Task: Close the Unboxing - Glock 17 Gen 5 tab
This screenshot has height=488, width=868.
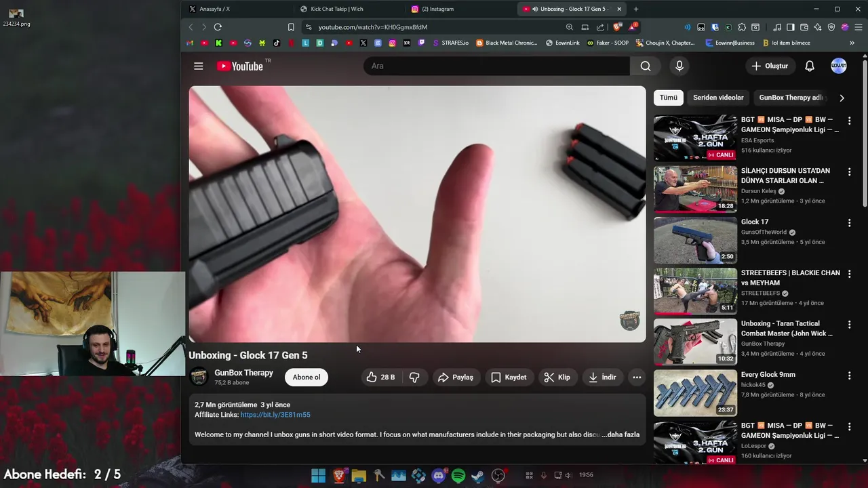Action: point(618,9)
